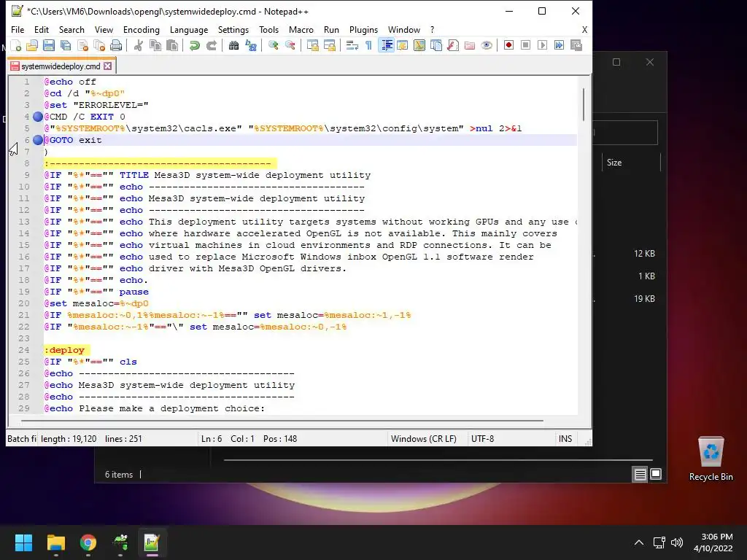Click the UTF-8 encoding status field
This screenshot has height=560, width=747.
point(483,438)
